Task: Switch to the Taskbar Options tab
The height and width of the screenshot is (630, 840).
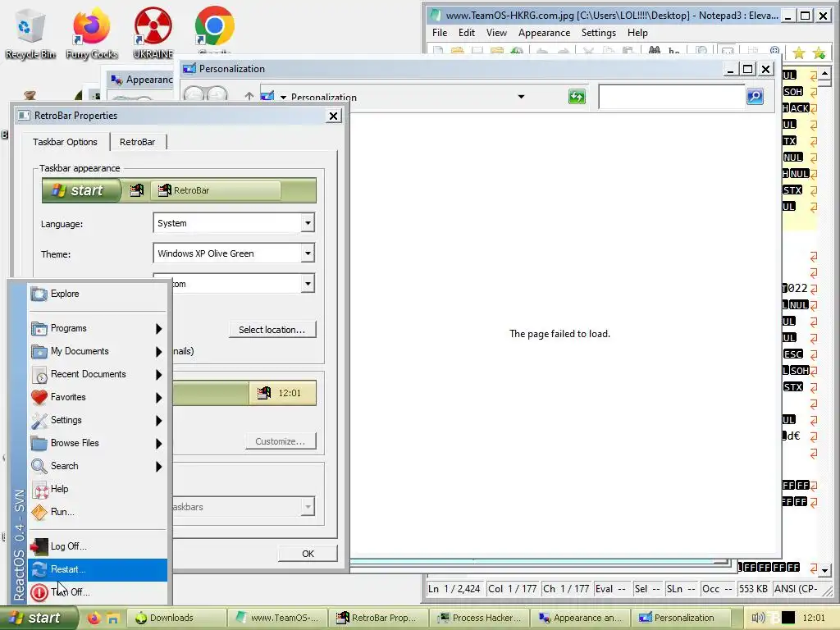Action: tap(65, 142)
